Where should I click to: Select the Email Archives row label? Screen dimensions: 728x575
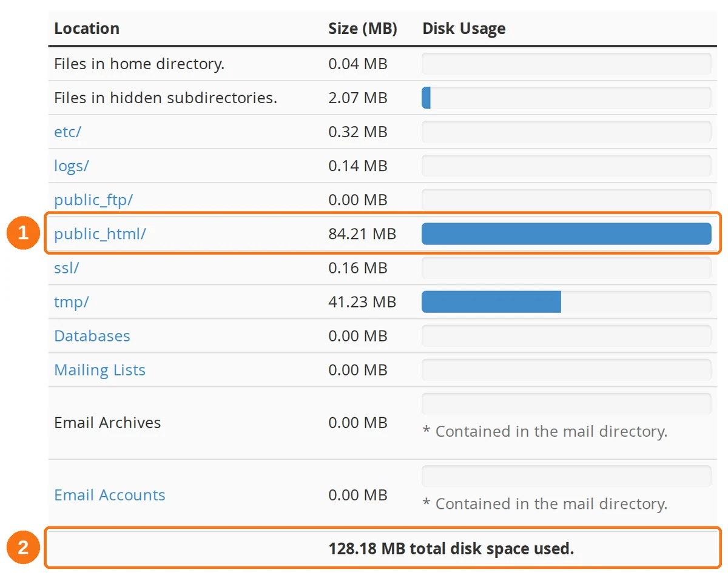click(107, 422)
